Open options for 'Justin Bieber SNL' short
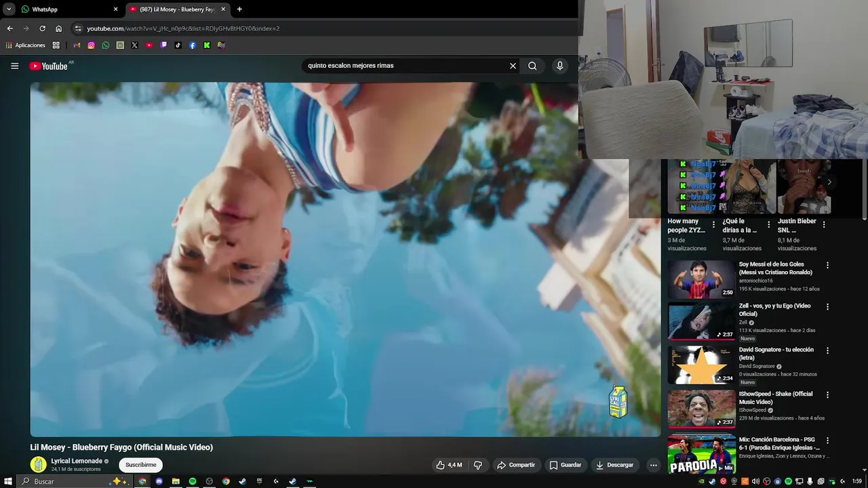868x488 pixels. pos(824,224)
